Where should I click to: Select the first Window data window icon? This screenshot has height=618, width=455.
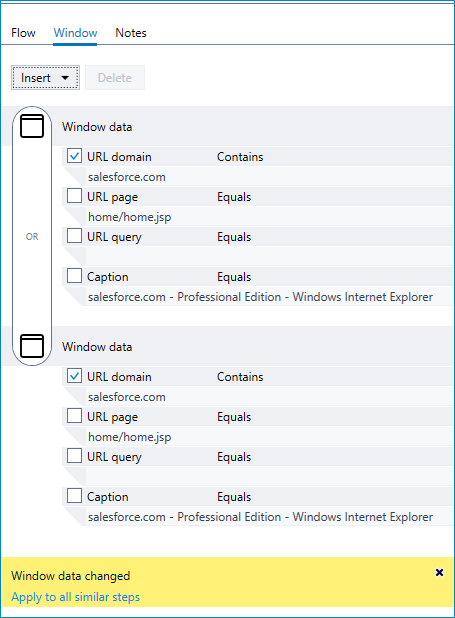tap(32, 126)
